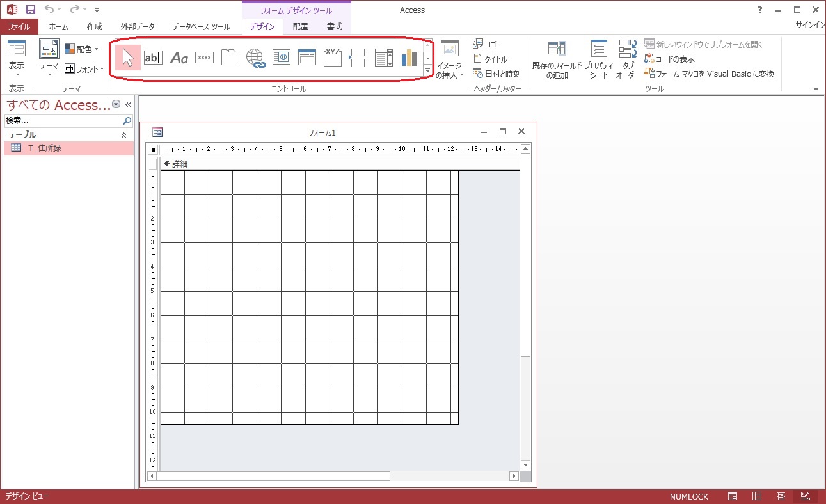Click the form's scroll-down arrow
The height and width of the screenshot is (504, 826).
(x=526, y=465)
